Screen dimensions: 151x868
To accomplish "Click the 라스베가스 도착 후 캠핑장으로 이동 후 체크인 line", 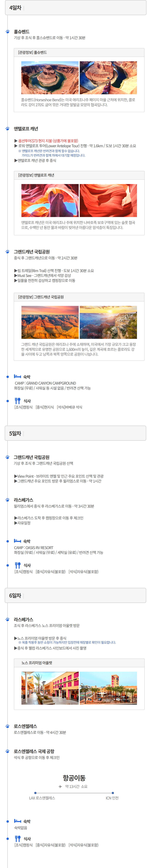I will point(49,518).
